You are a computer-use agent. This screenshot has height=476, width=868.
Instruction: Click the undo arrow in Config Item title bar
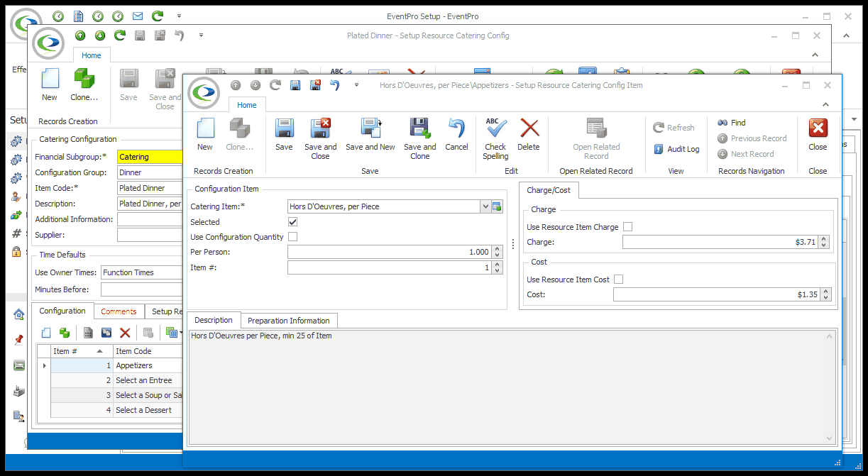click(x=334, y=85)
